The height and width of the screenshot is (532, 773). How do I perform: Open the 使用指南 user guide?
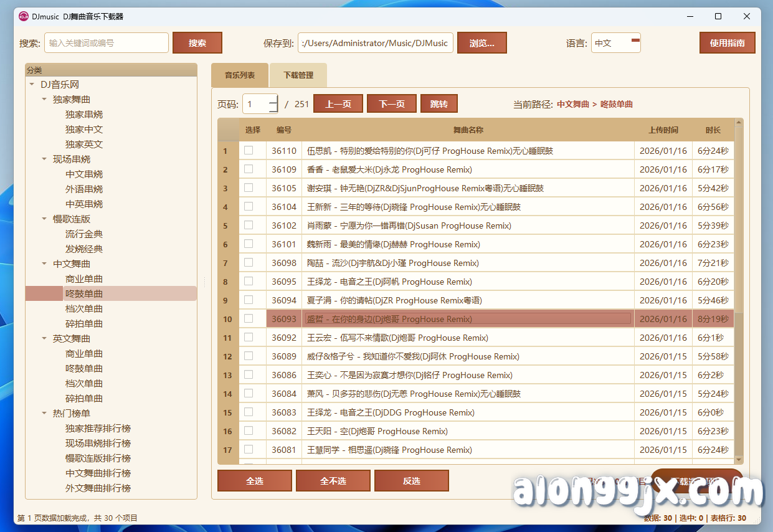coord(727,42)
